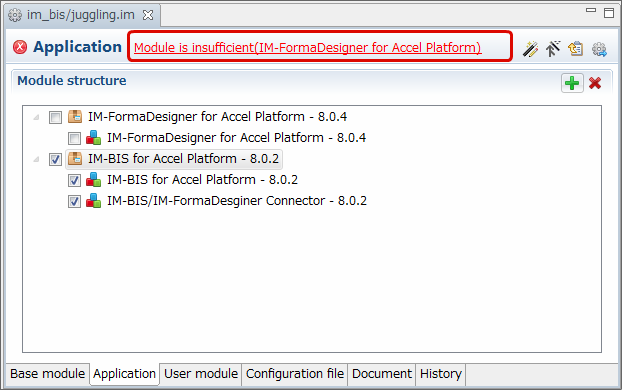Click the gear with arrow toolbar icon
This screenshot has height=390, width=622.
(x=599, y=49)
